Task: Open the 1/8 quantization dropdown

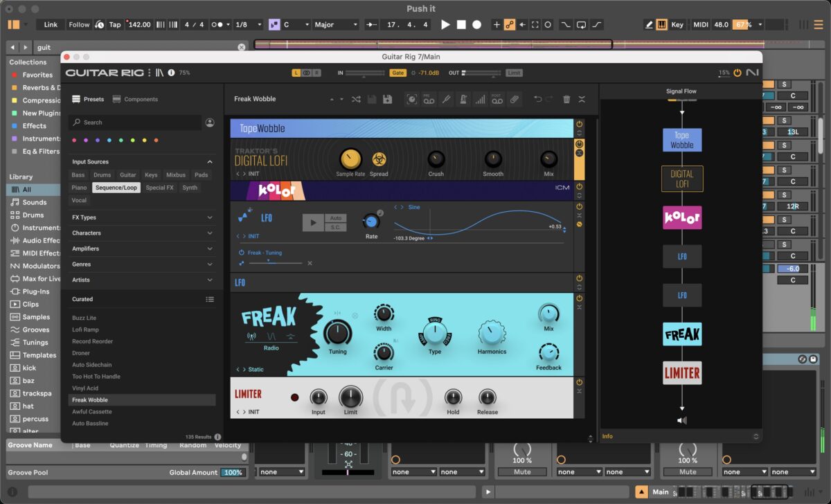Action: 248,24
